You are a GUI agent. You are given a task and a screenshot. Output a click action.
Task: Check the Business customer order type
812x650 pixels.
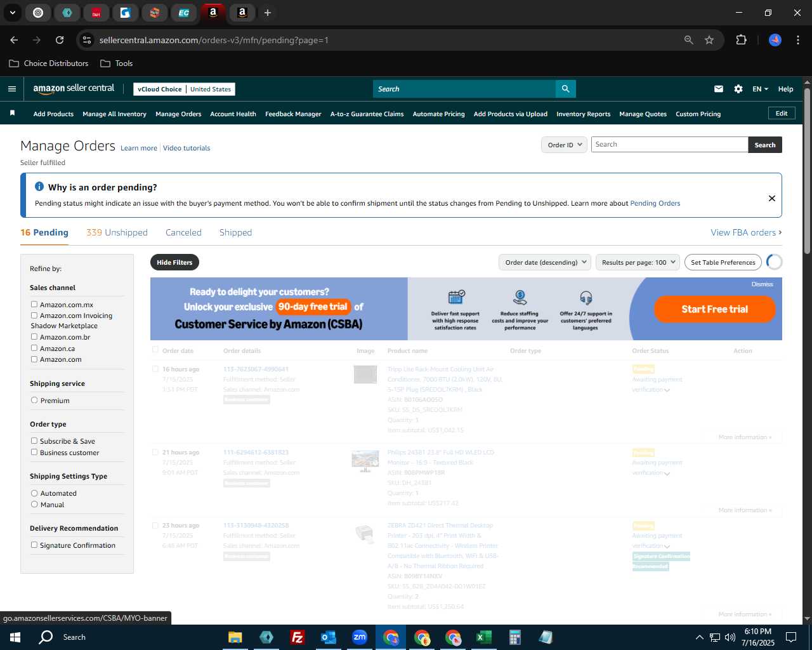[x=34, y=453]
